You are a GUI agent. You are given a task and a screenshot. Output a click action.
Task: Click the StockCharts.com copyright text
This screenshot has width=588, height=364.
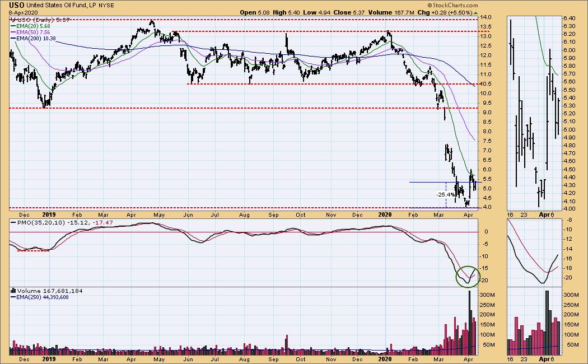pyautogui.click(x=452, y=5)
